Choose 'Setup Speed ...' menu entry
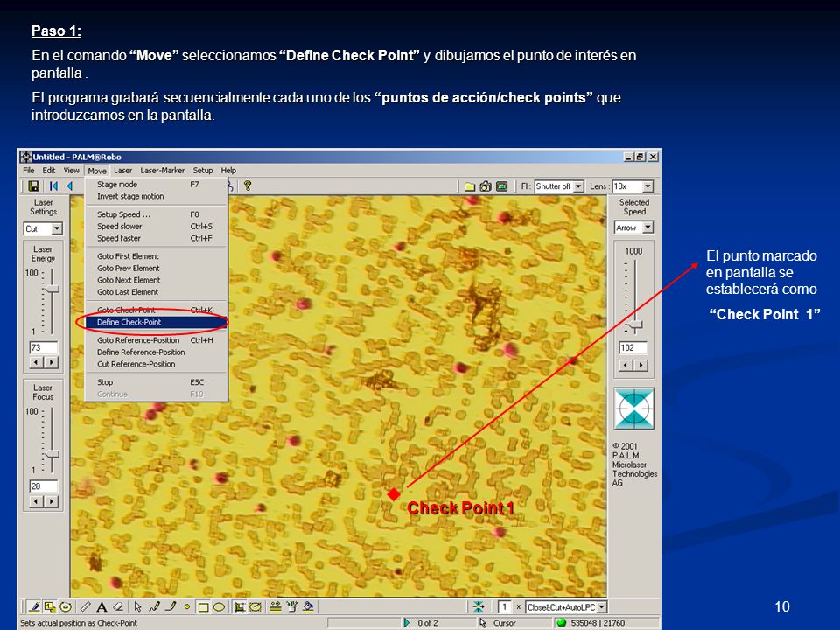840x630 pixels. [x=157, y=214]
